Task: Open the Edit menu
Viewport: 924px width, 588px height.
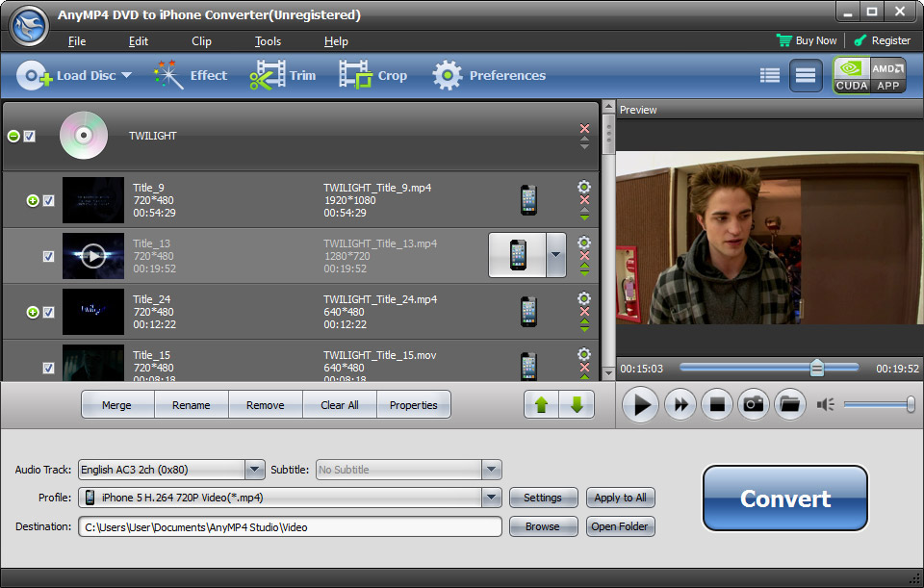Action: pos(139,41)
